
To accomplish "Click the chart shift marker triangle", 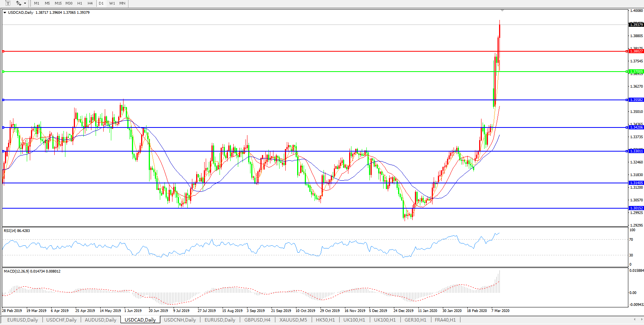I will (502, 10).
